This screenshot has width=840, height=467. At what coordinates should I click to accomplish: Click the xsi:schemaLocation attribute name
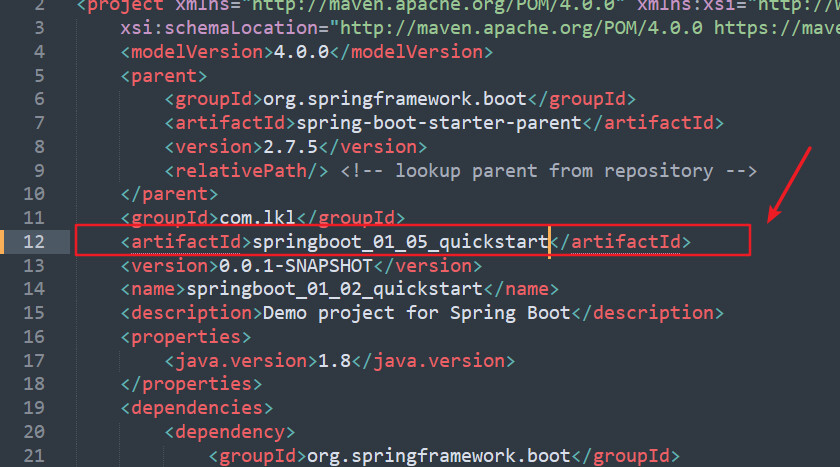coord(219,28)
